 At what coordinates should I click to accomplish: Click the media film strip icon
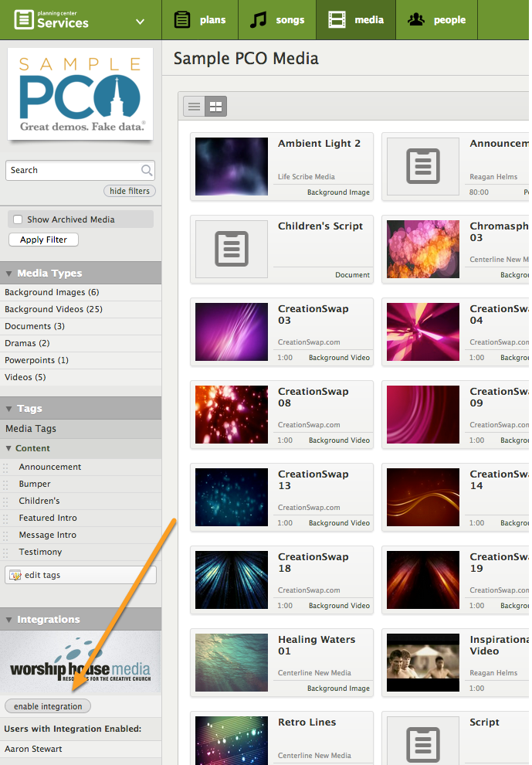337,20
